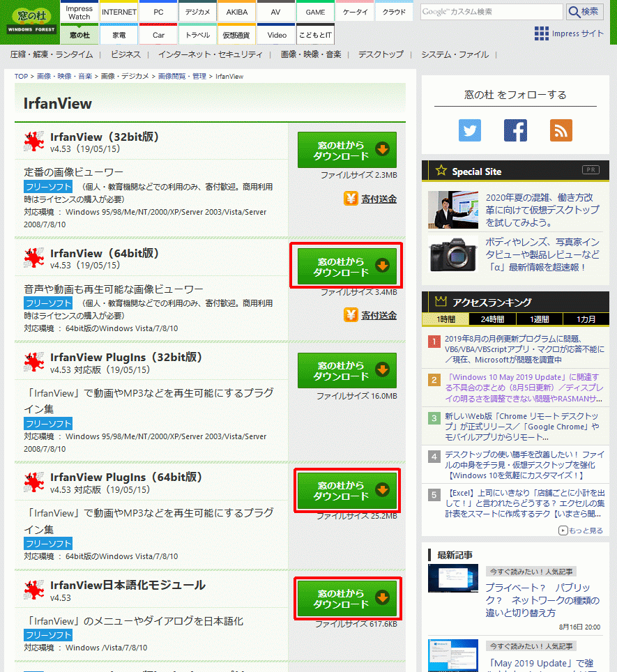Screen dimensions: 617x672
Task: Open the RSS feed icon
Action: tap(561, 130)
